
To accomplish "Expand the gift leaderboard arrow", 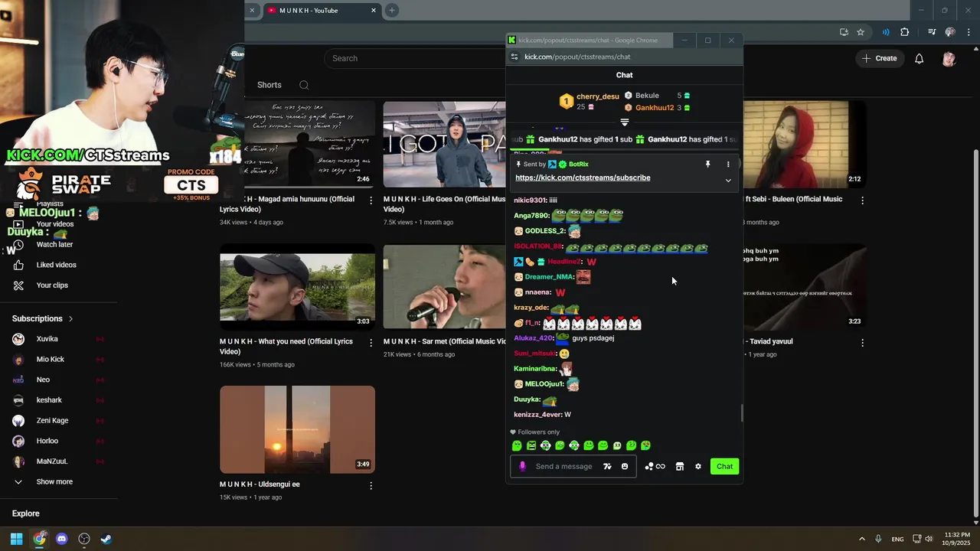I will 625,122.
